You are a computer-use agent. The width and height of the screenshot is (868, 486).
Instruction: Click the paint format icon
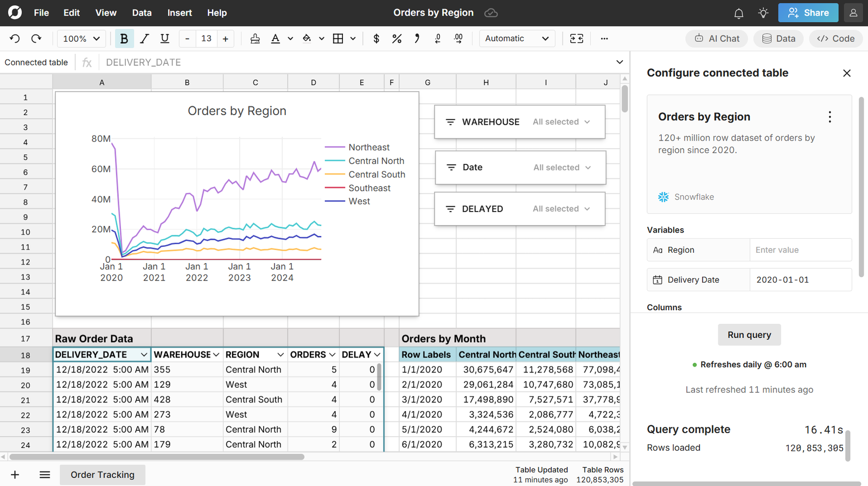click(x=255, y=39)
